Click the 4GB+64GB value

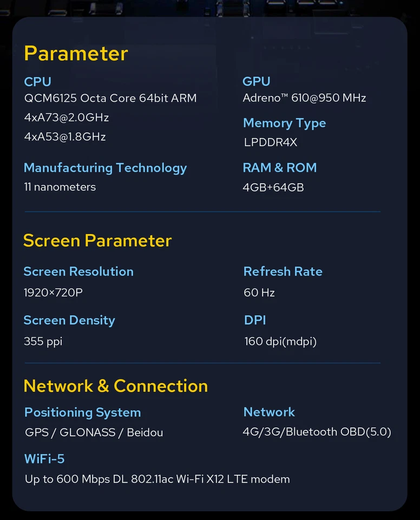(273, 187)
